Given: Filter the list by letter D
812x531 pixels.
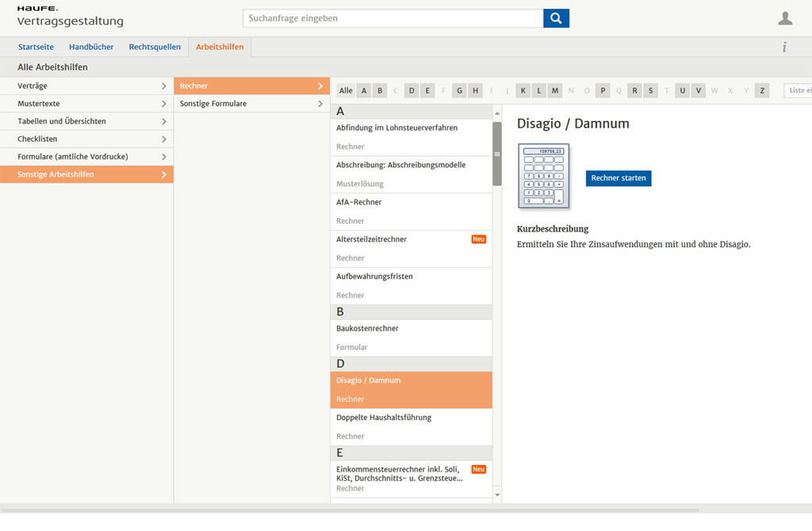Looking at the screenshot, I should click(412, 90).
